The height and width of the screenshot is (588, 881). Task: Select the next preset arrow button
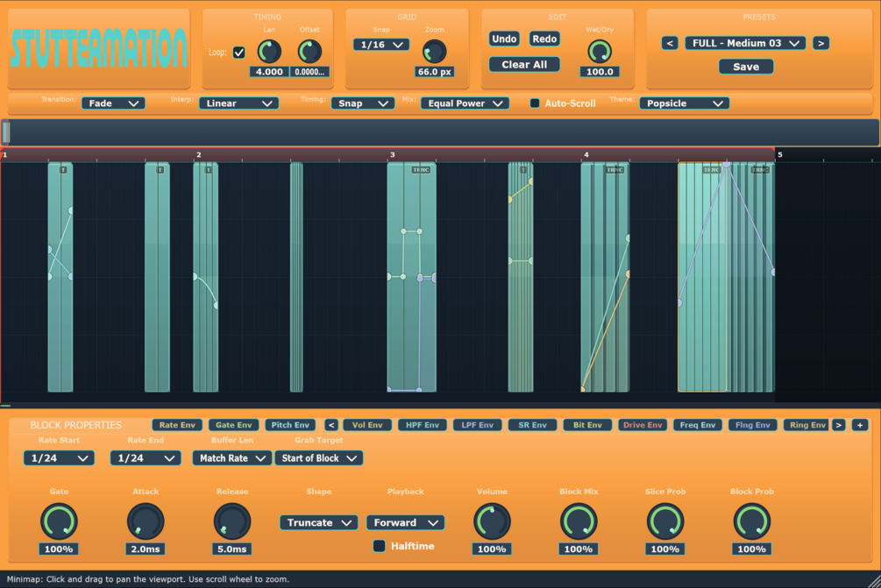(821, 43)
